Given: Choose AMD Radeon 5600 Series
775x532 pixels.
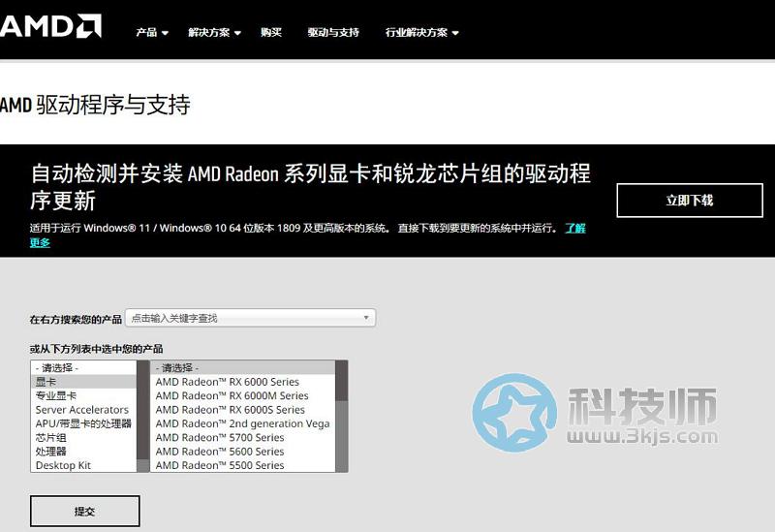Looking at the screenshot, I should pos(243,451).
